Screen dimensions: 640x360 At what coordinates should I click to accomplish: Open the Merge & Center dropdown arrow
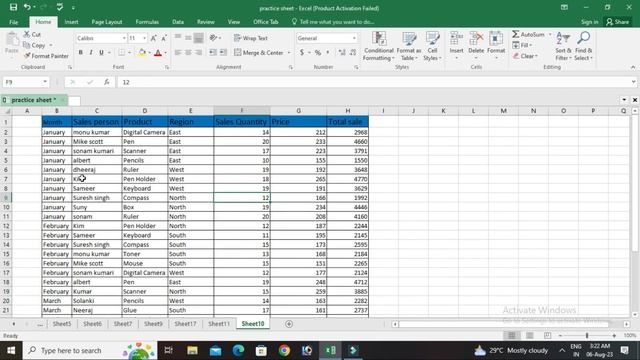click(289, 53)
